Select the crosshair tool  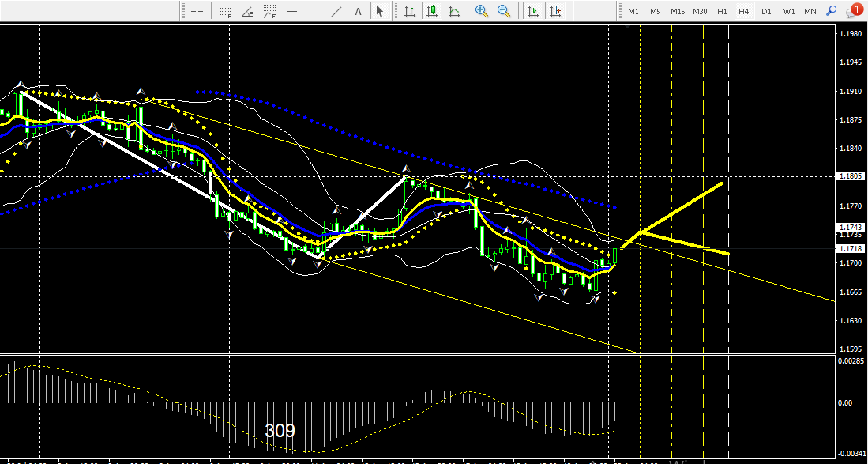tap(197, 11)
